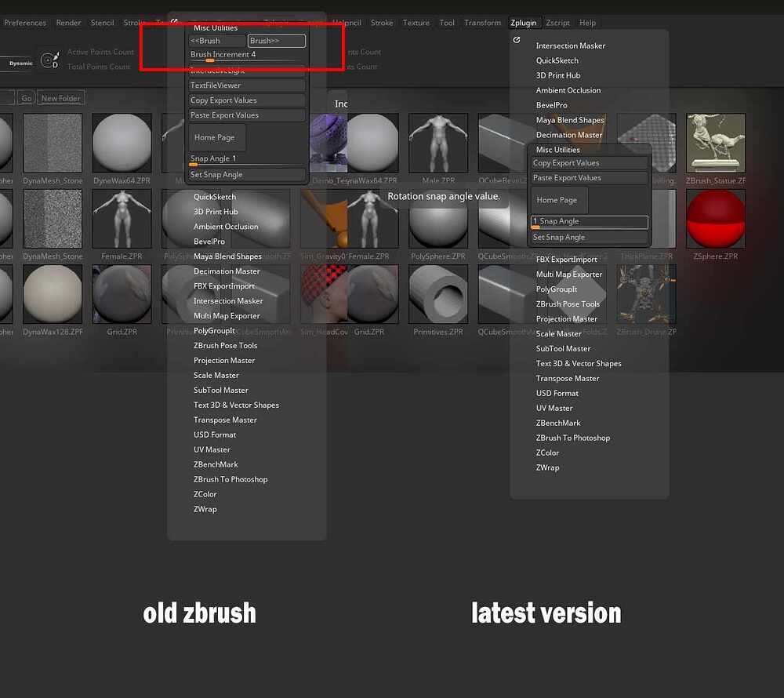
Task: Click the New Folder button
Action: click(61, 98)
